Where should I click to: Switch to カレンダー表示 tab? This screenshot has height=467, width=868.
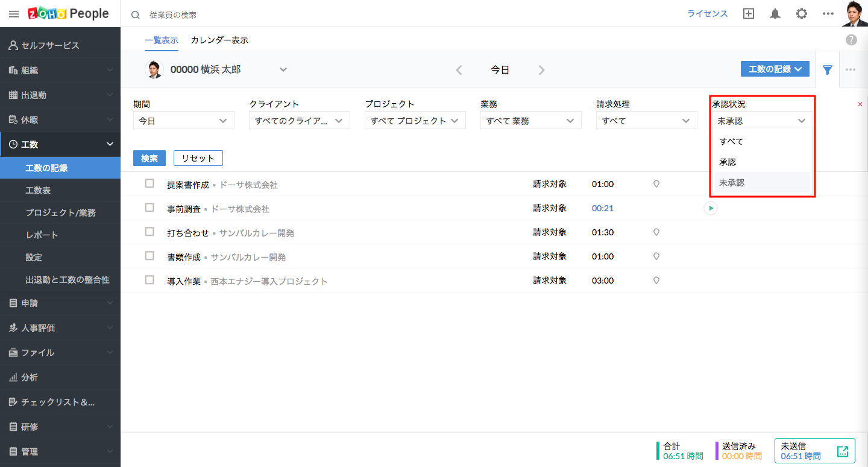coord(219,40)
